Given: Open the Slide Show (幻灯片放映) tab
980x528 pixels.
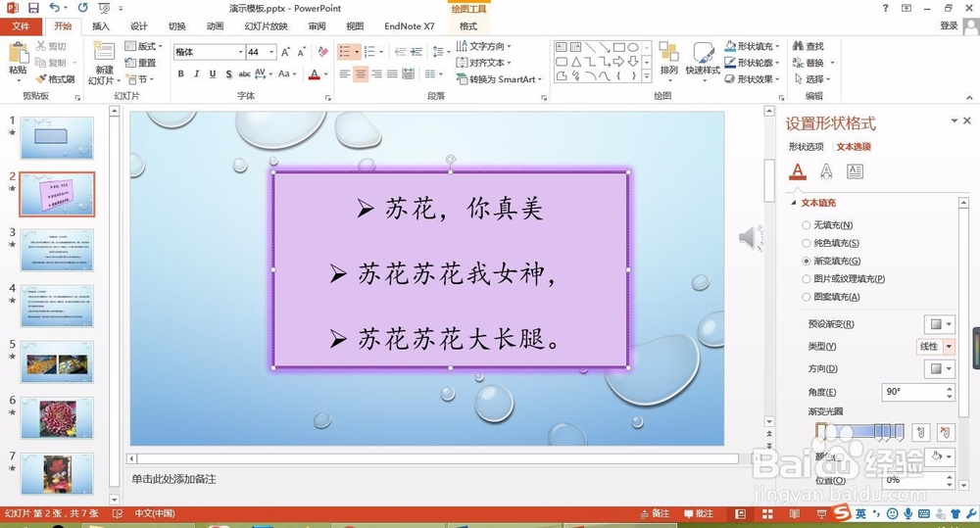Looking at the screenshot, I should 267,26.
